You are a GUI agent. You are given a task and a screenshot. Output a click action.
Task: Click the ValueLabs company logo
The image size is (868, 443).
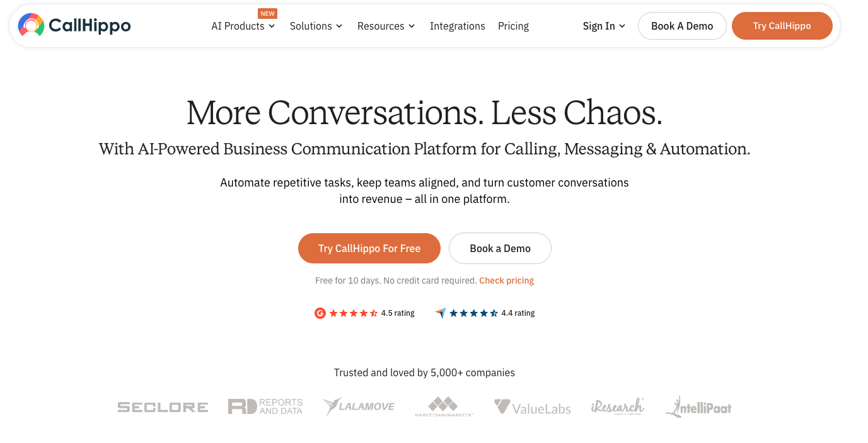pos(533,407)
